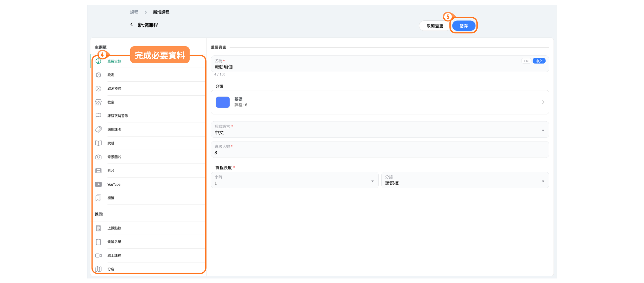Go to 候補名單 in the sidebar
644x283 pixels.
click(114, 242)
